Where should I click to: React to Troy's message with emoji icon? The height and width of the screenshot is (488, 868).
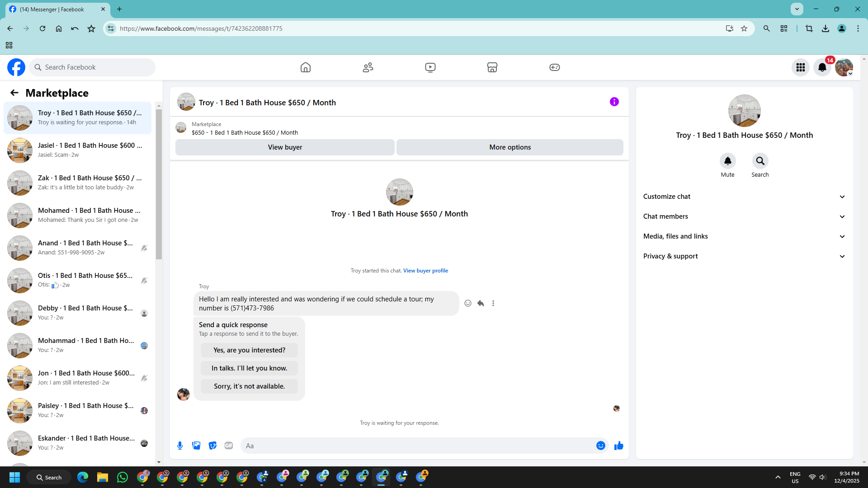tap(468, 303)
